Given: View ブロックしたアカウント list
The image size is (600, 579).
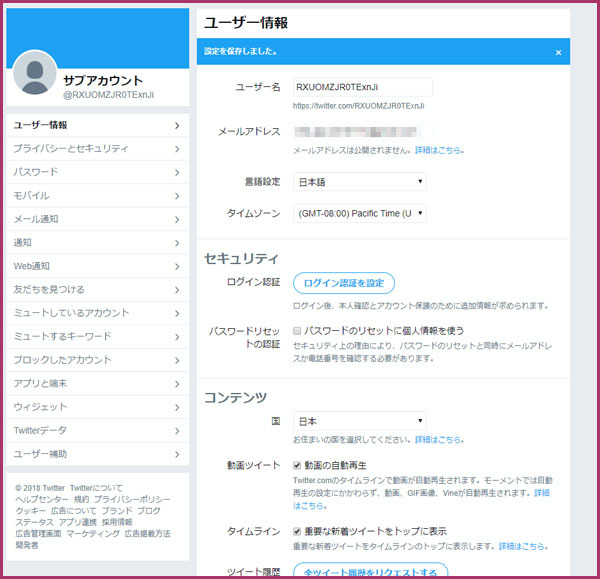Looking at the screenshot, I should tap(98, 360).
